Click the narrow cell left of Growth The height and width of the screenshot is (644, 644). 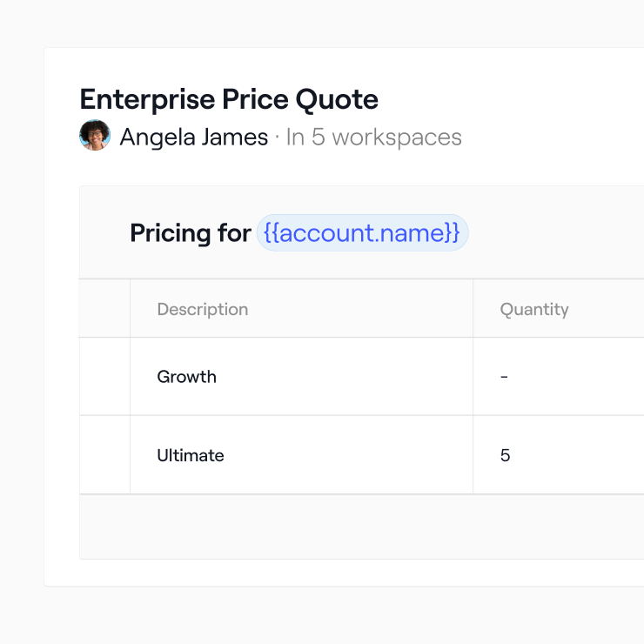(104, 377)
